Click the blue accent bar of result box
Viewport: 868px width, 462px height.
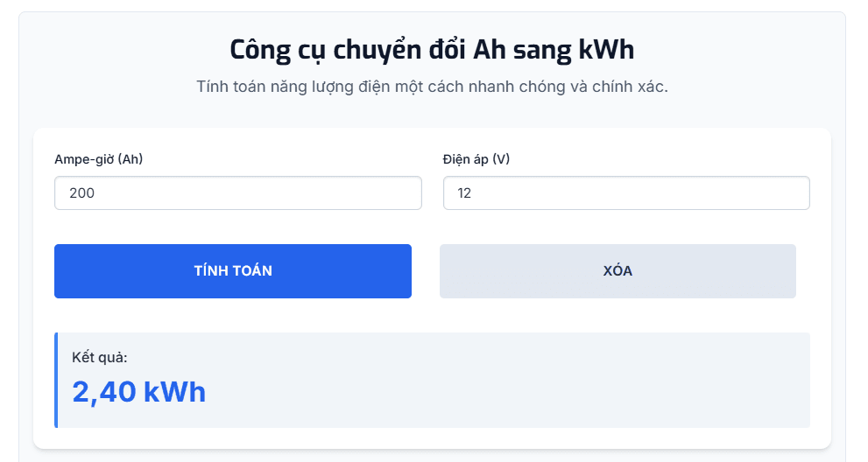56,381
